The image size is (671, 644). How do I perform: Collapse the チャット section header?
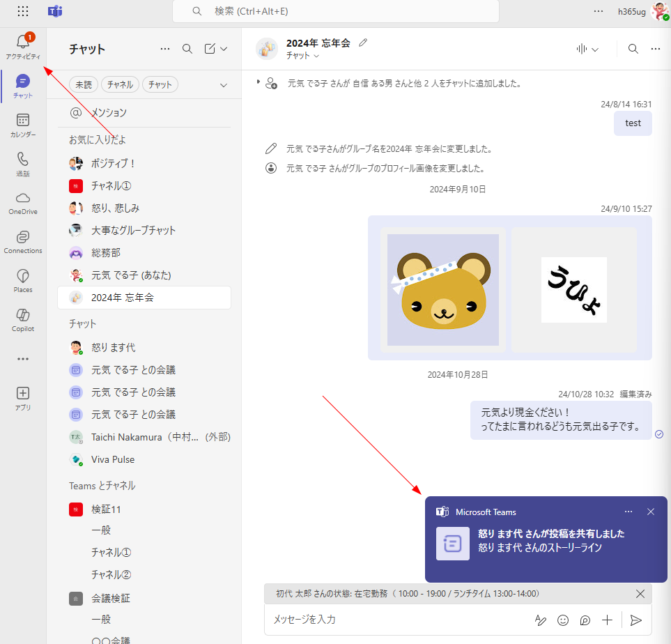[x=83, y=323]
